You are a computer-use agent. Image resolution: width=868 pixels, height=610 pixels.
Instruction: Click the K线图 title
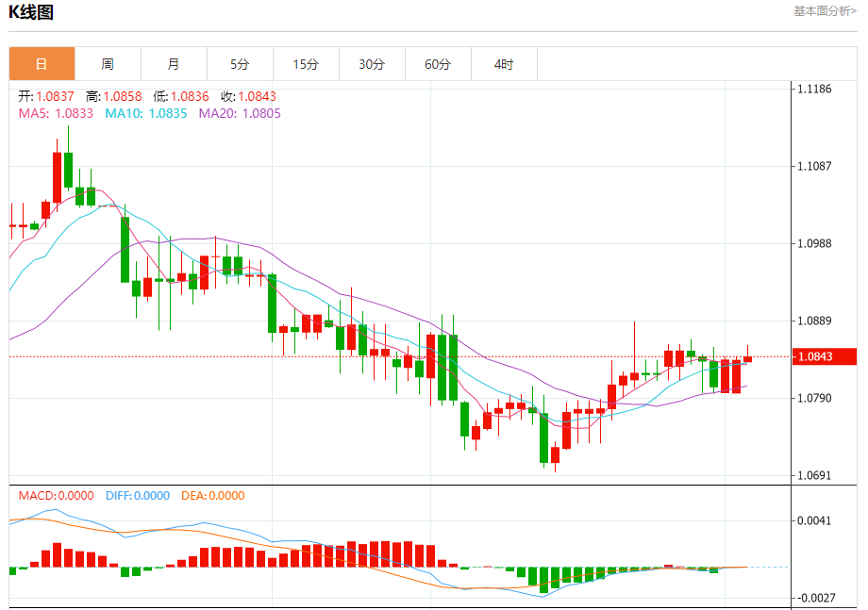pos(31,12)
